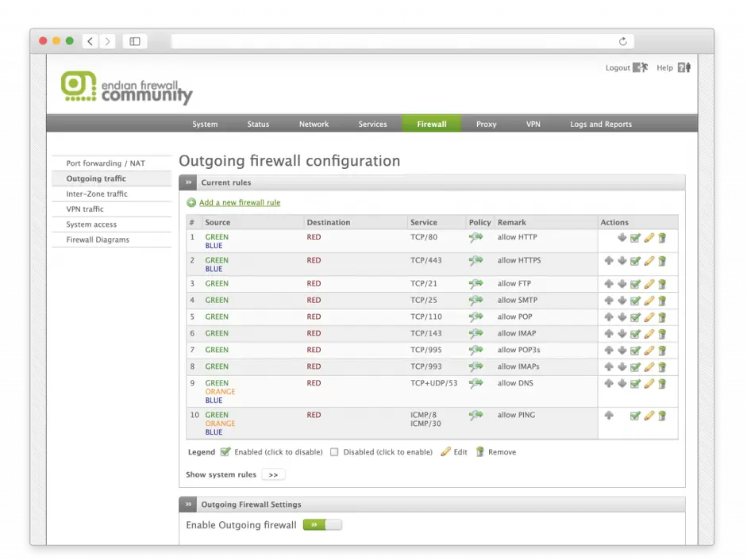Toggle the Enable Outgoing firewall switch
Image resolution: width=747 pixels, height=560 pixels.
click(x=322, y=525)
